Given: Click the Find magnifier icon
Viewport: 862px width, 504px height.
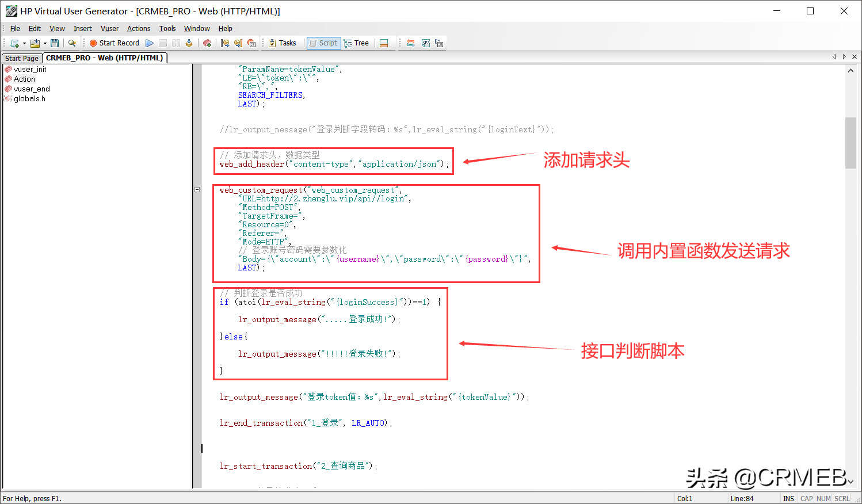Looking at the screenshot, I should pos(72,43).
